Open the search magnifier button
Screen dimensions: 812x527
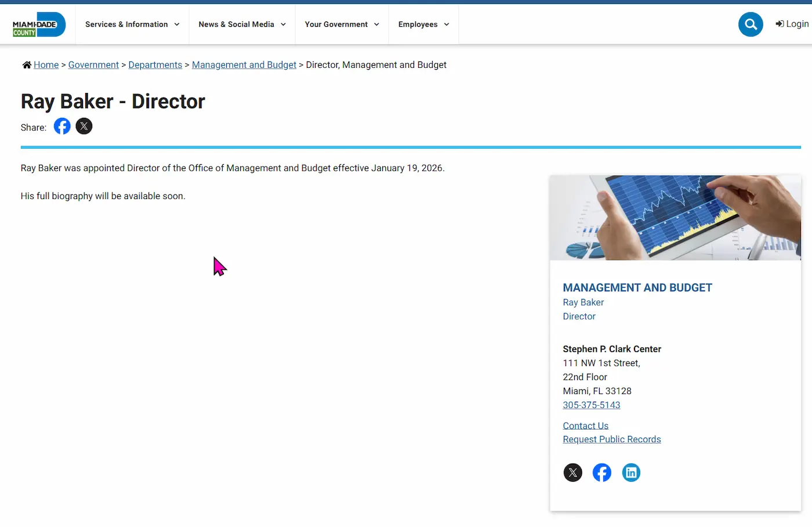pos(751,24)
